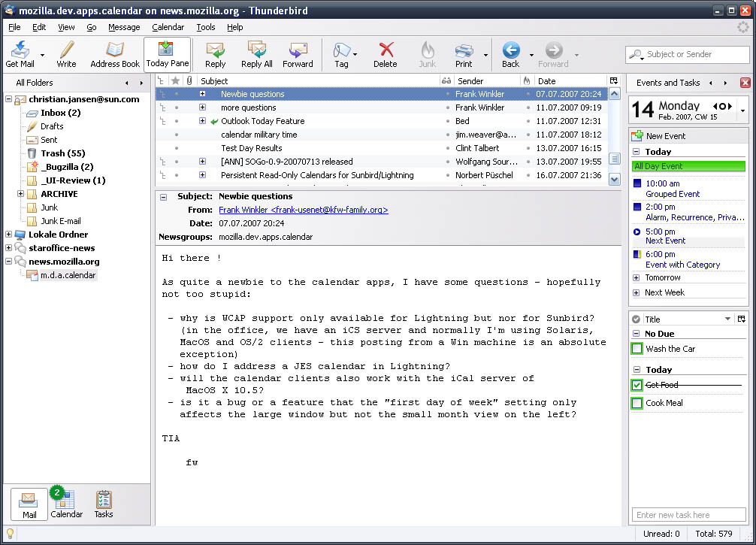Open the Edit menu
Screen dimensions: 756x545
pos(39,27)
